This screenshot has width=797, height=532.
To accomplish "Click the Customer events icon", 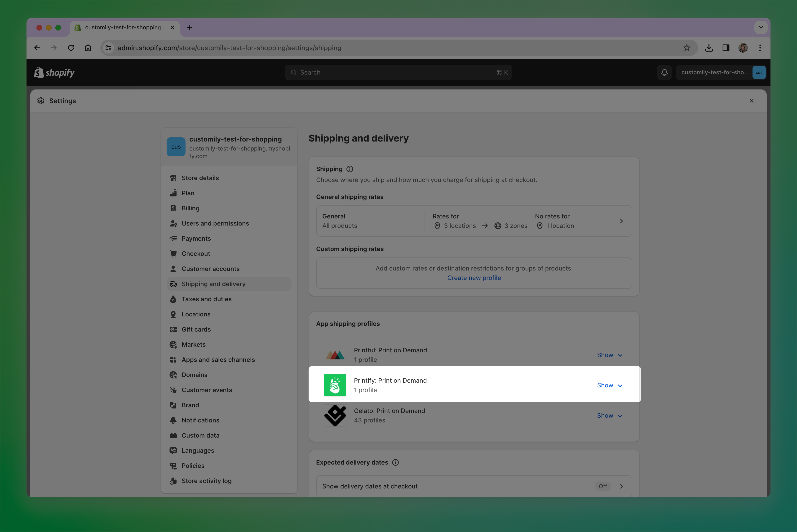I will point(173,390).
